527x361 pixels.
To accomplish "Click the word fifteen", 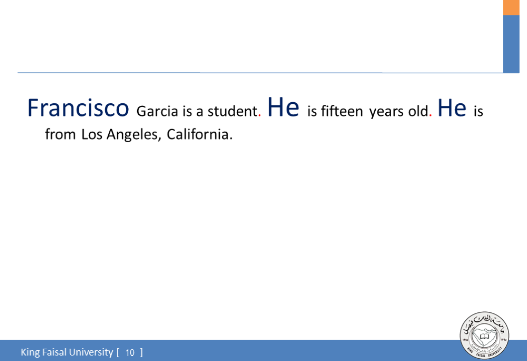I will point(342,111).
